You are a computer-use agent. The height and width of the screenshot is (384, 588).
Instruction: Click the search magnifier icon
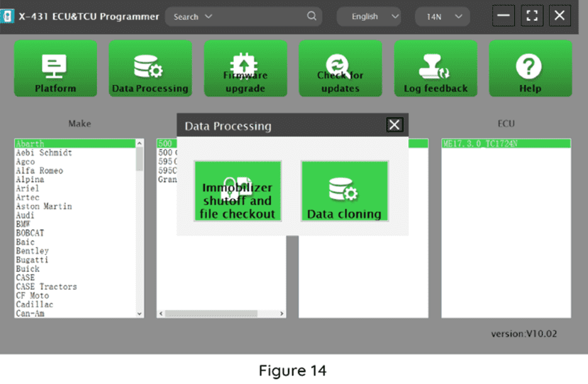(x=312, y=16)
